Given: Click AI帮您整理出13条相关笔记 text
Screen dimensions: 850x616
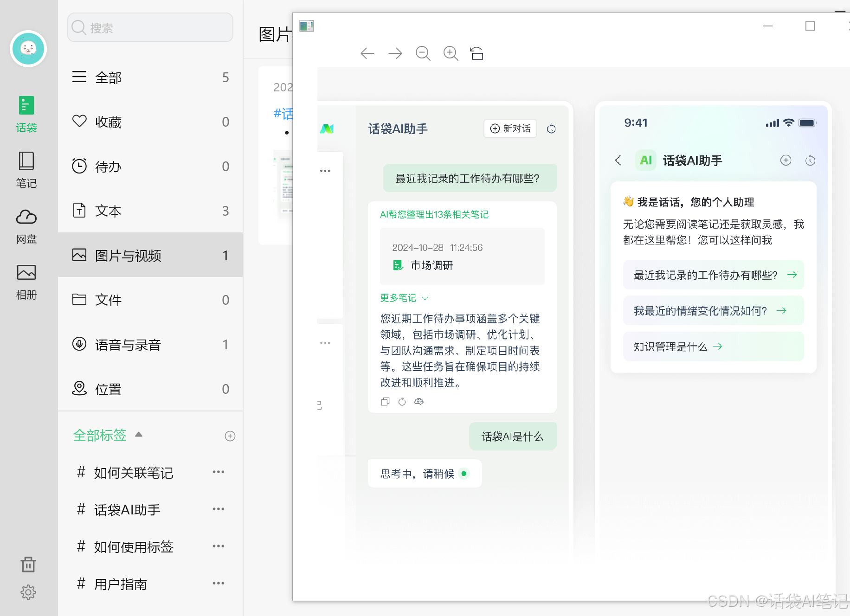Looking at the screenshot, I should click(x=434, y=214).
